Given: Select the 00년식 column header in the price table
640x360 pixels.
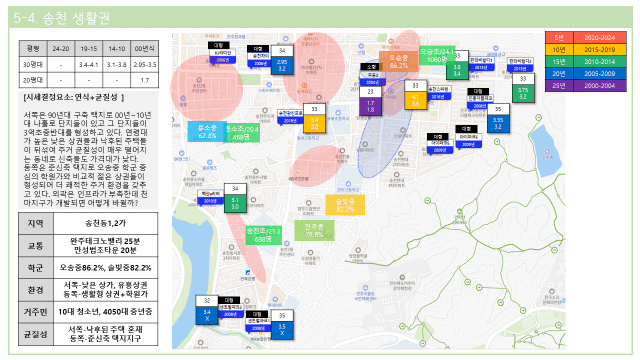Looking at the screenshot, I should [x=144, y=49].
